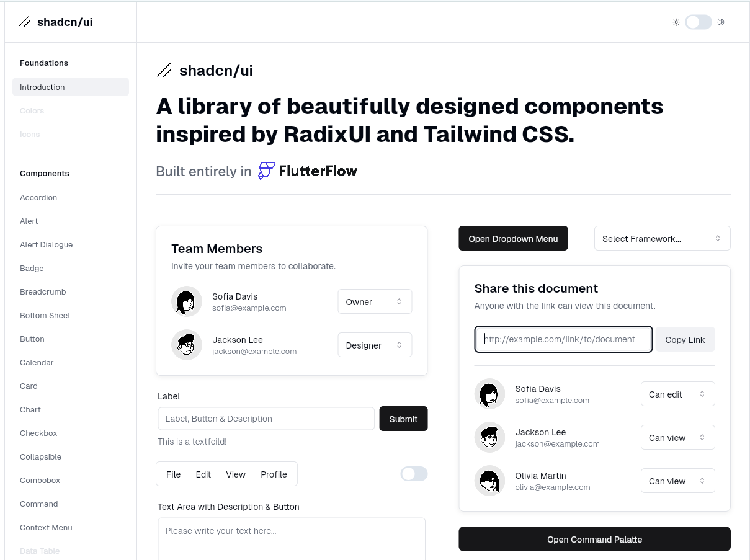Viewport: 750px width, 560px height.
Task: Click the slash logo beside the main shadcn/ui title
Action: pos(164,71)
